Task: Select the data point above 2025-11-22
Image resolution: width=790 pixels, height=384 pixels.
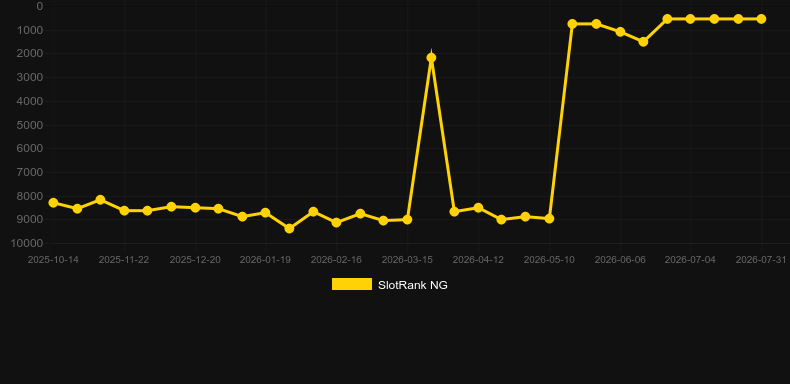Action: 124,210
